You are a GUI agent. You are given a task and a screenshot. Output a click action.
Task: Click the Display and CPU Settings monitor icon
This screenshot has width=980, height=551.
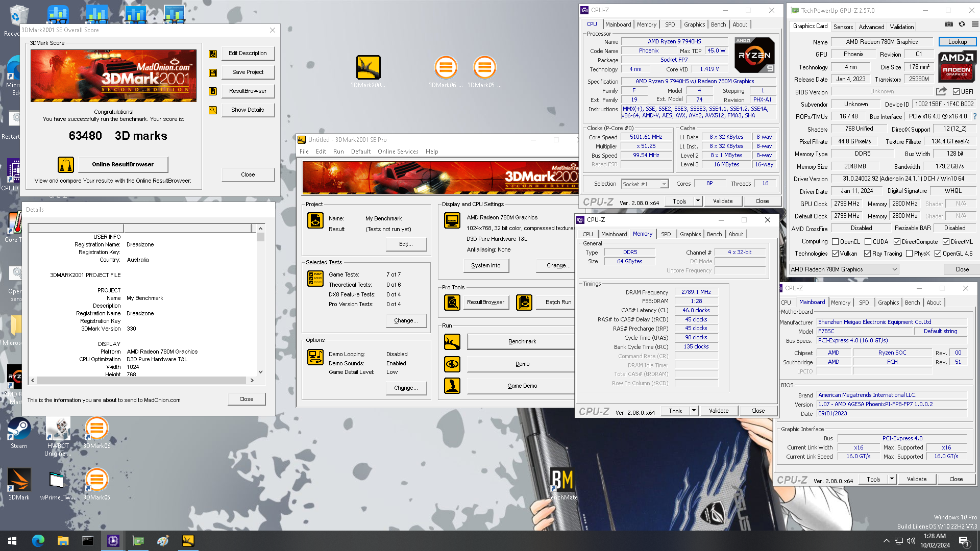(452, 220)
